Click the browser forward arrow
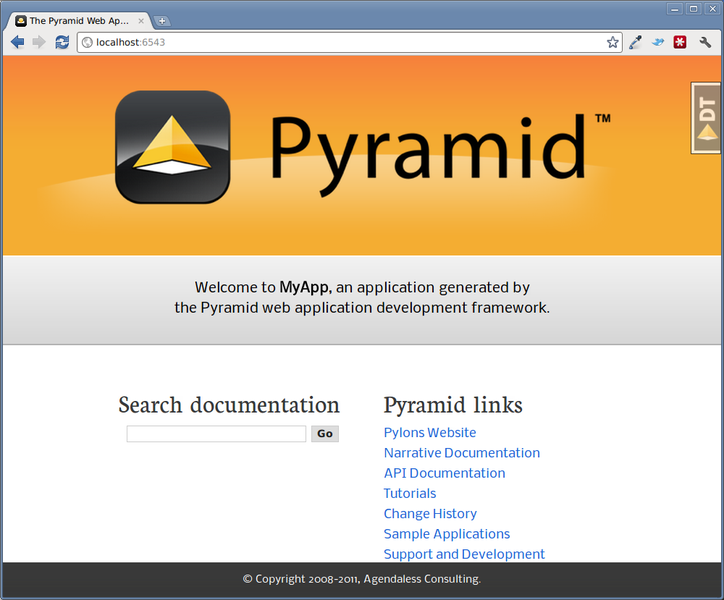 tap(39, 42)
